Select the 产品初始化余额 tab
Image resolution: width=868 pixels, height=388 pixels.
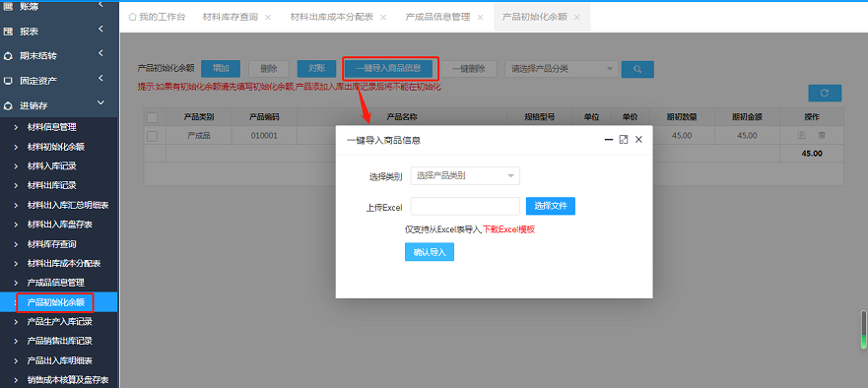534,17
